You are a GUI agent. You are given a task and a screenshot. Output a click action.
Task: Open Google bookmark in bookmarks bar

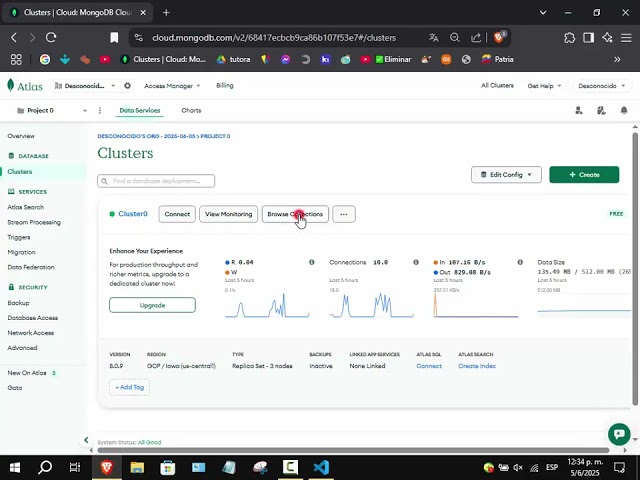(45, 59)
